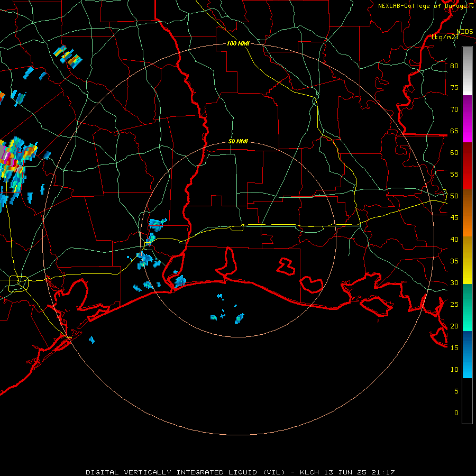Screen dimensions: 476x476
Task: Click the legend value 5
Action: (x=456, y=391)
